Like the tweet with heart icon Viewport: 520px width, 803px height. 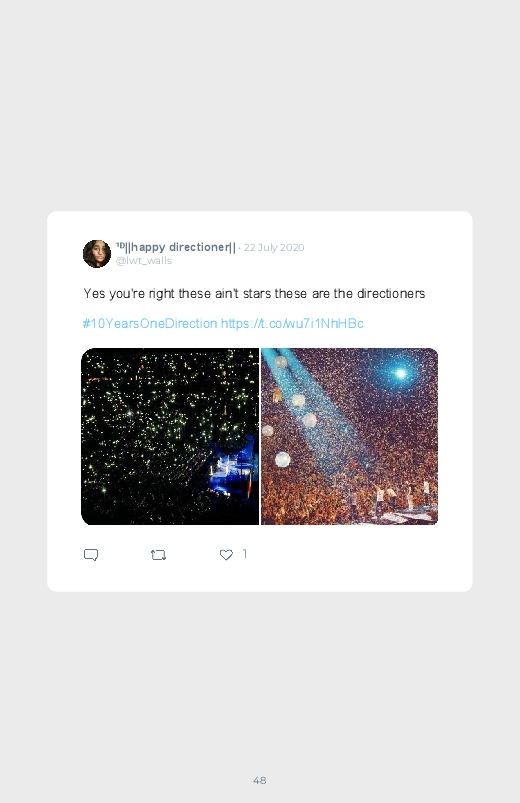point(226,555)
